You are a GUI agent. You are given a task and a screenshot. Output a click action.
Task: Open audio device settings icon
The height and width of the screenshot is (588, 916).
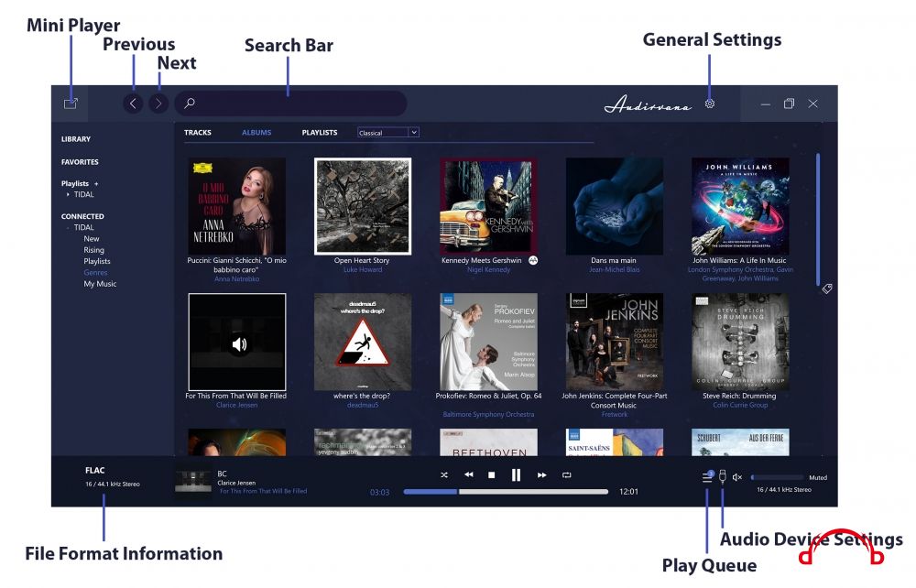[x=723, y=476]
